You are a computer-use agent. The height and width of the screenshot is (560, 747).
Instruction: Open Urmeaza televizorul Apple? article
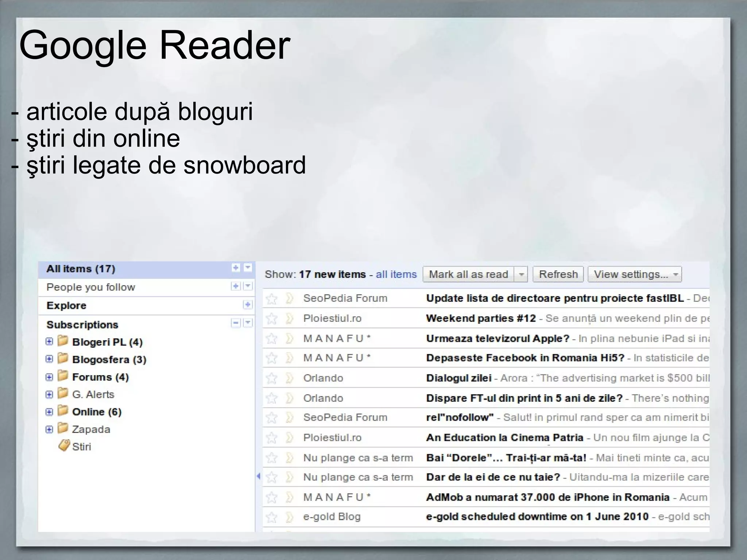pos(498,339)
